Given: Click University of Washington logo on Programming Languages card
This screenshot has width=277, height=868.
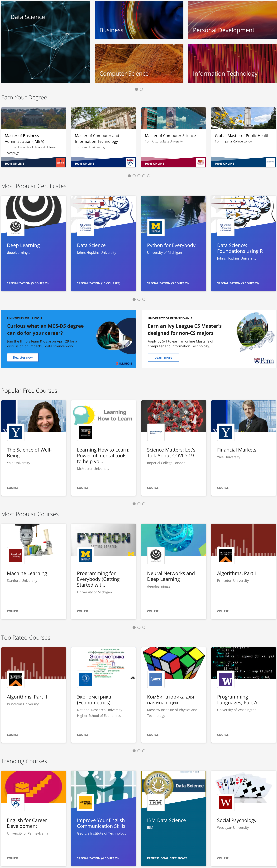Looking at the screenshot, I should (226, 679).
